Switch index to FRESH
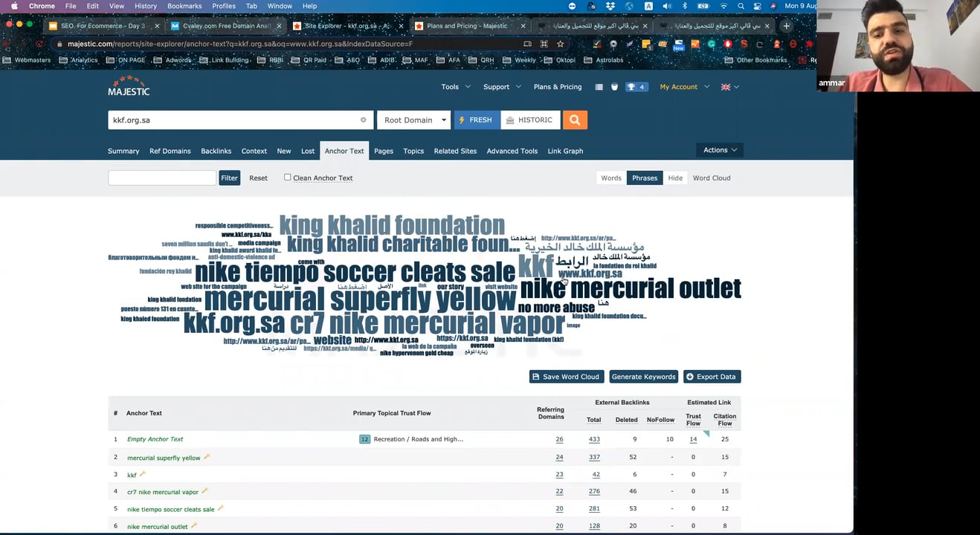The height and width of the screenshot is (535, 980). (x=477, y=120)
